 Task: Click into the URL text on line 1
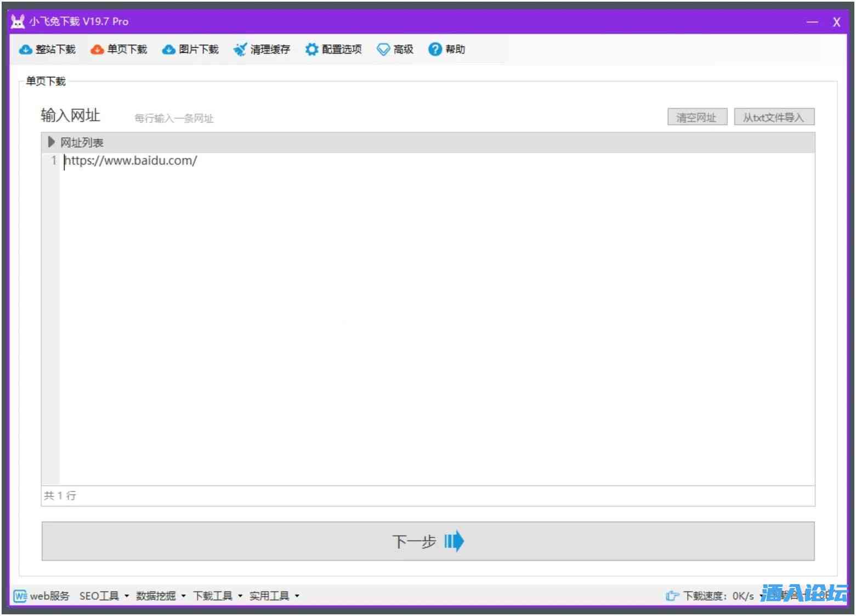(x=131, y=161)
